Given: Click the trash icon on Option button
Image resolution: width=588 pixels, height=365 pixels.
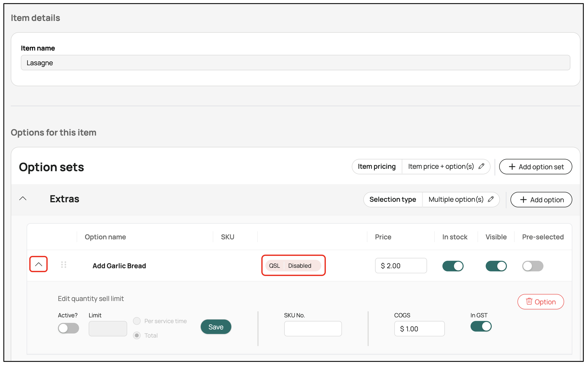Looking at the screenshot, I should tap(529, 301).
